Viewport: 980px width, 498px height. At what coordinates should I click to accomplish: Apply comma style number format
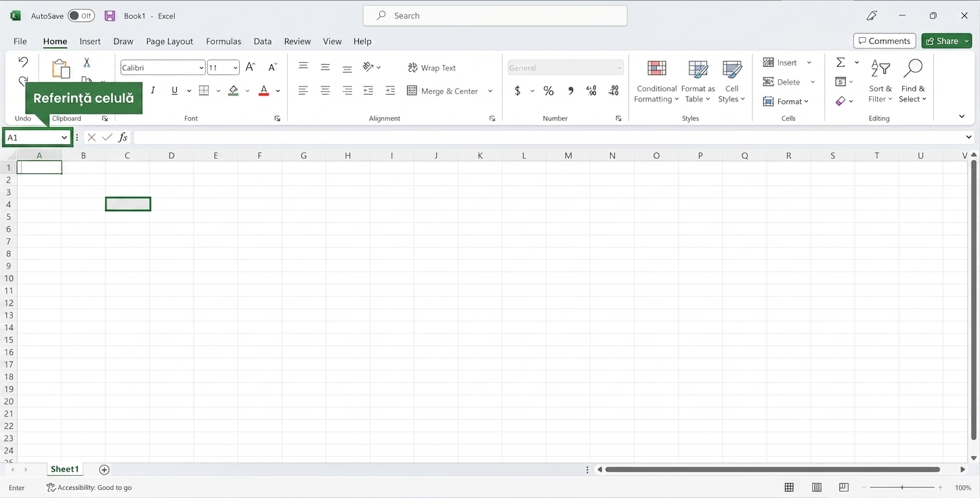570,91
